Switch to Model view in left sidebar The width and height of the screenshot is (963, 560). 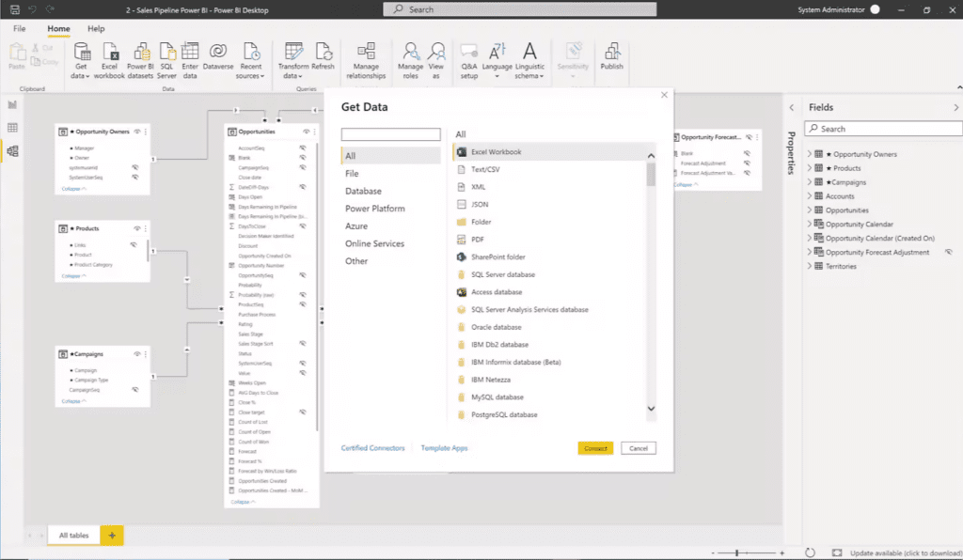(12, 151)
